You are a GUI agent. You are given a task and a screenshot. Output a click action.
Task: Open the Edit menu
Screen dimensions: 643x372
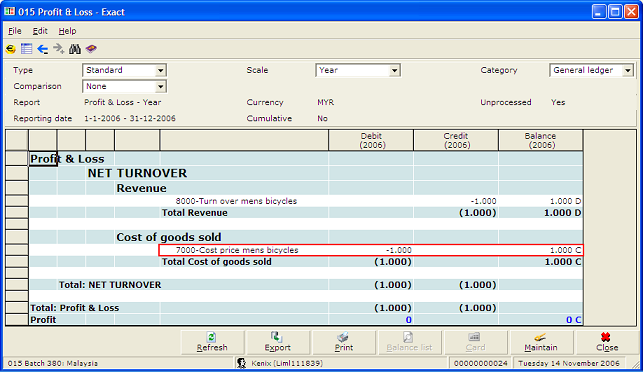click(40, 31)
